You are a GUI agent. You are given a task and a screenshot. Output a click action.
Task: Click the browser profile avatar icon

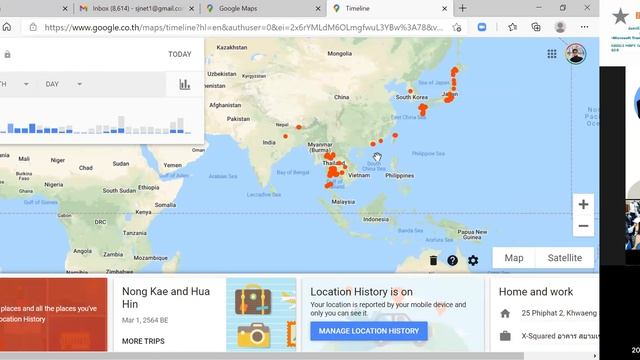[x=560, y=27]
